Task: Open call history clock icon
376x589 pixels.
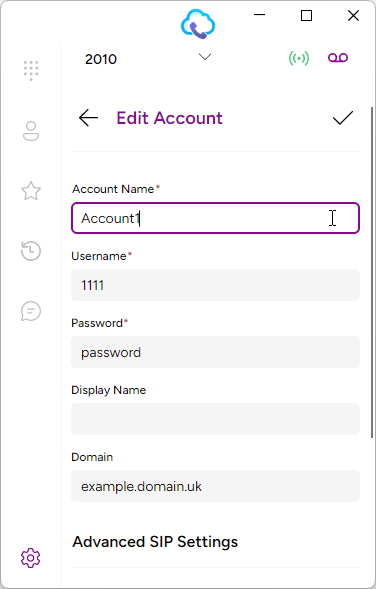Action: [31, 251]
